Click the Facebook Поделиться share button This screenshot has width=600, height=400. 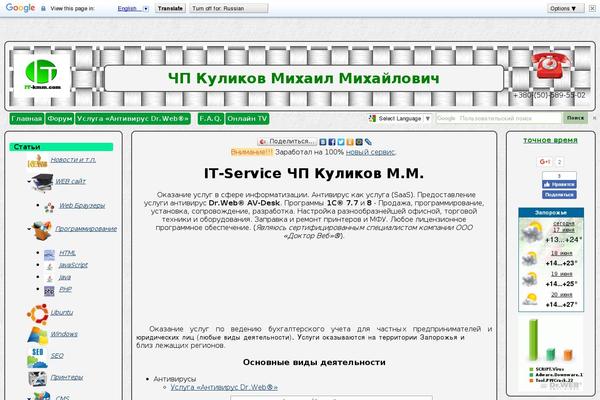click(559, 195)
